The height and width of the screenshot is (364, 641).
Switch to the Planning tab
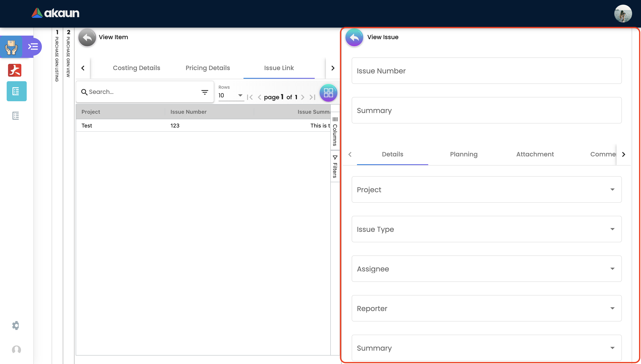coord(463,154)
